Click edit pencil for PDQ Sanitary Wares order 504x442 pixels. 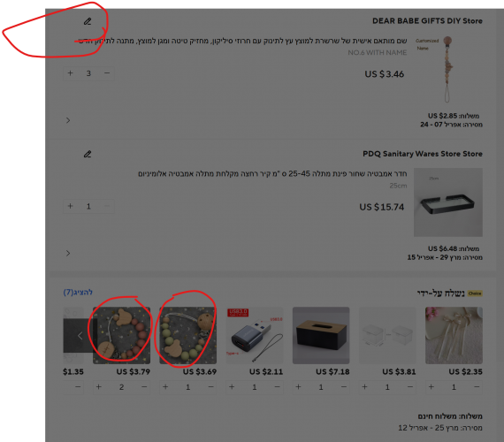pyautogui.click(x=88, y=155)
